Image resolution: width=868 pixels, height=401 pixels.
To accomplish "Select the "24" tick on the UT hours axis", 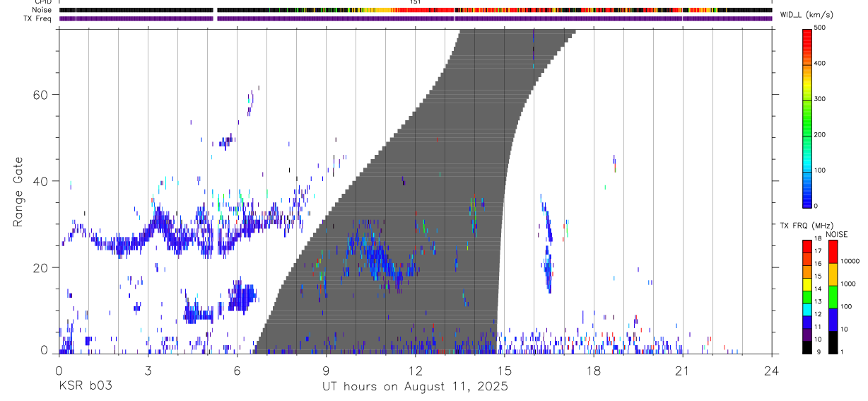I will pos(772,370).
